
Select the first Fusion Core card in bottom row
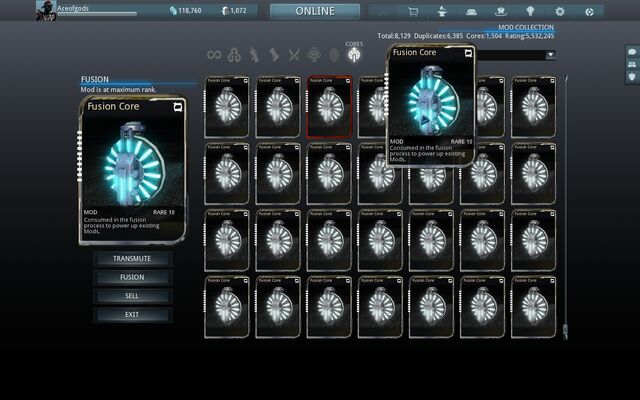click(x=227, y=307)
